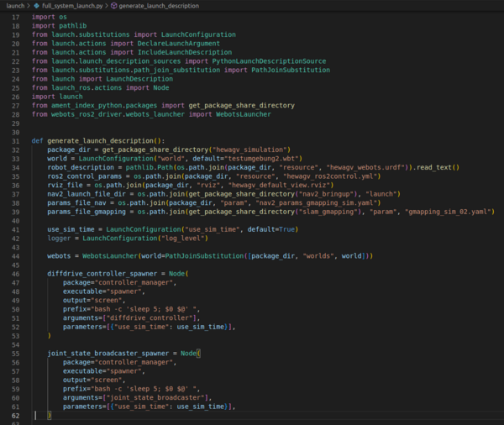
Task: Click 'import pathlib' on line 18
Action: 58,26
